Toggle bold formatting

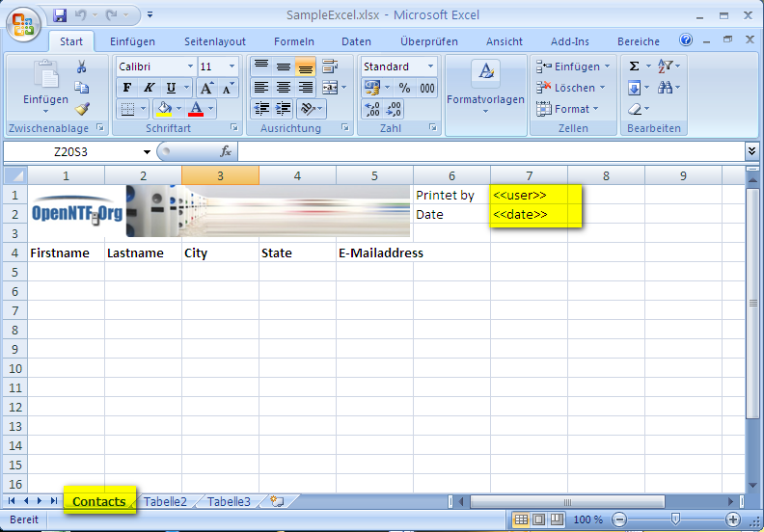tap(127, 88)
